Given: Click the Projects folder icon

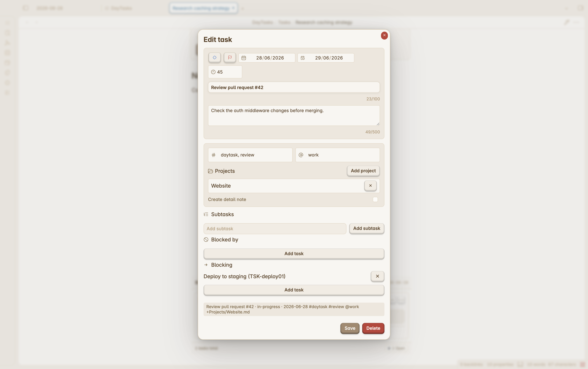Looking at the screenshot, I should (210, 171).
